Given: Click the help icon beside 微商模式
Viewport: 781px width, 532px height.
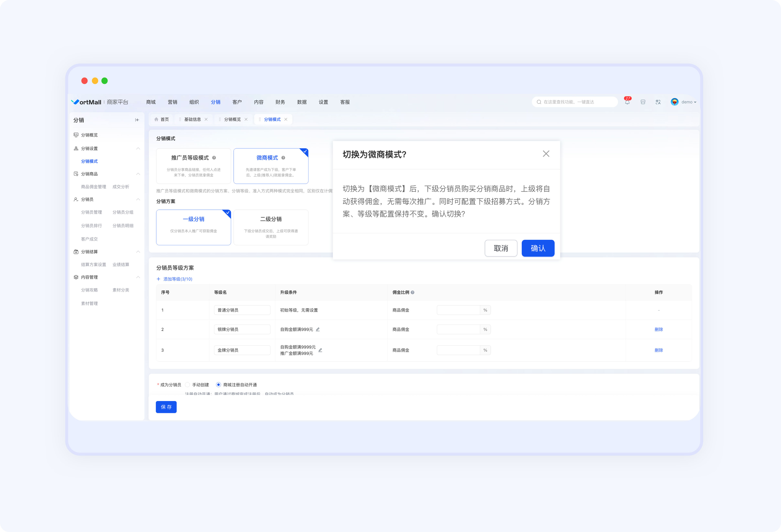Looking at the screenshot, I should click(283, 158).
